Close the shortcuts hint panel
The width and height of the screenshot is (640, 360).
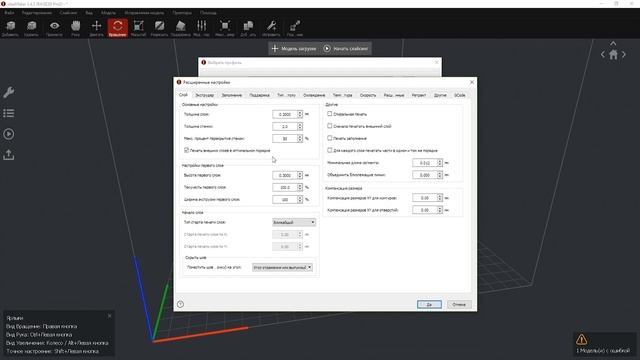pos(109,316)
